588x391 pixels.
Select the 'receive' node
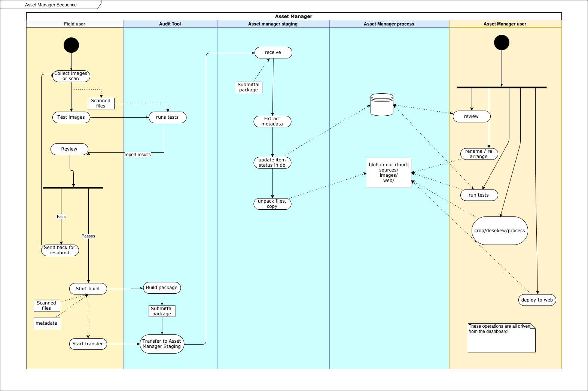pos(273,52)
